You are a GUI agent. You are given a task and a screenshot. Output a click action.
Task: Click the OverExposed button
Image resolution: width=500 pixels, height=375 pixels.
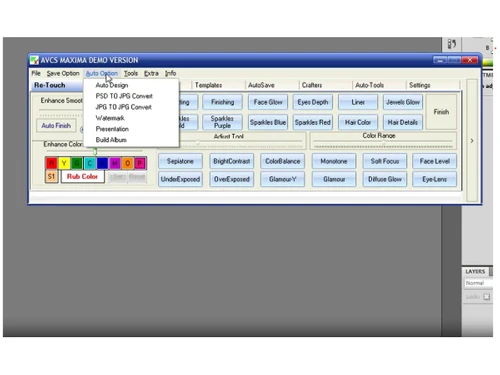pyautogui.click(x=232, y=179)
